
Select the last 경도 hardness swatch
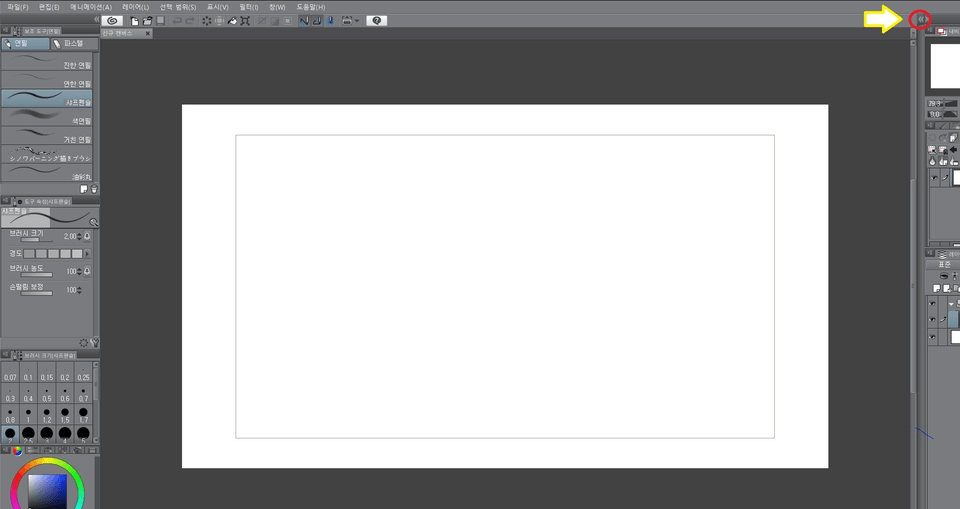[x=77, y=254]
